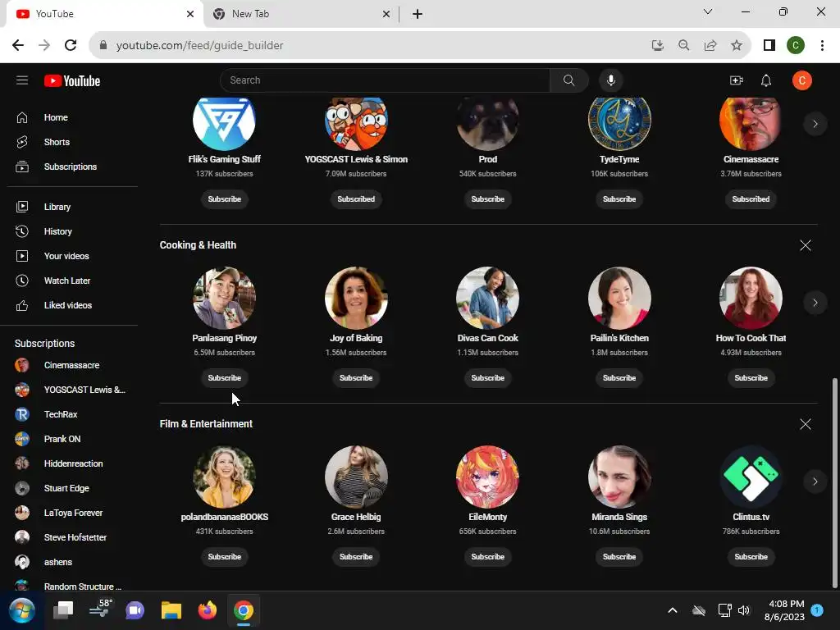Subscribe to polandbananasBOOKS
Image resolution: width=840 pixels, height=630 pixels.
[225, 557]
